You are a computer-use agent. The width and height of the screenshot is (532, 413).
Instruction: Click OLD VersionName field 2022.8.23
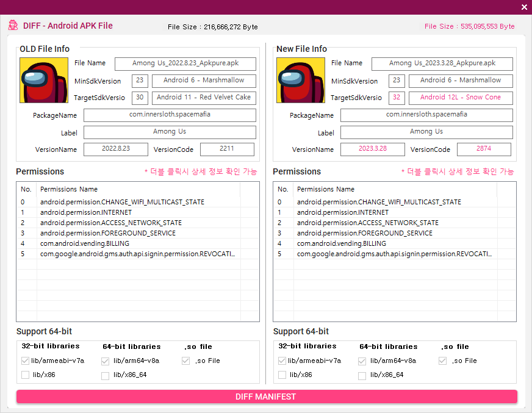pos(116,149)
